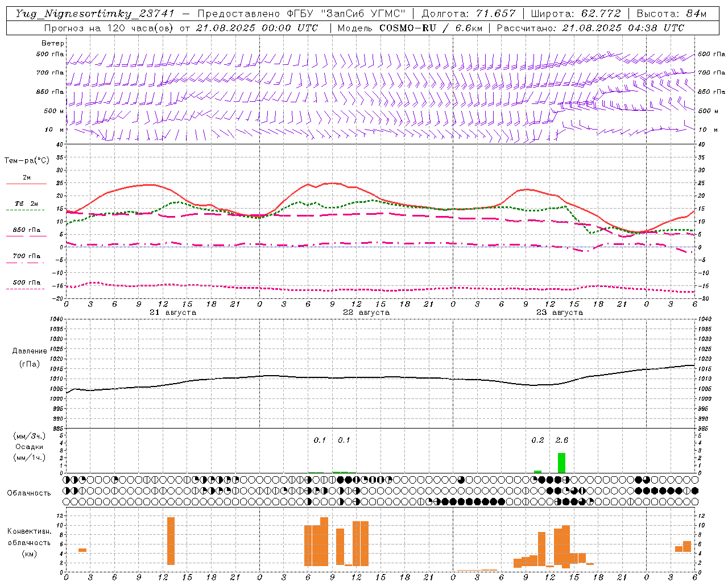This screenshot has height=582, width=728.
Task: Click the station title Yug_Nignesortimky_23741
Action: (x=95, y=14)
